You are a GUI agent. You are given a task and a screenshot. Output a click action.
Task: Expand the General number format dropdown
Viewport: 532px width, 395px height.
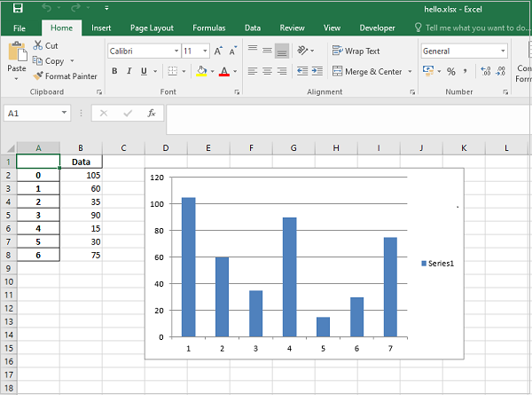504,51
